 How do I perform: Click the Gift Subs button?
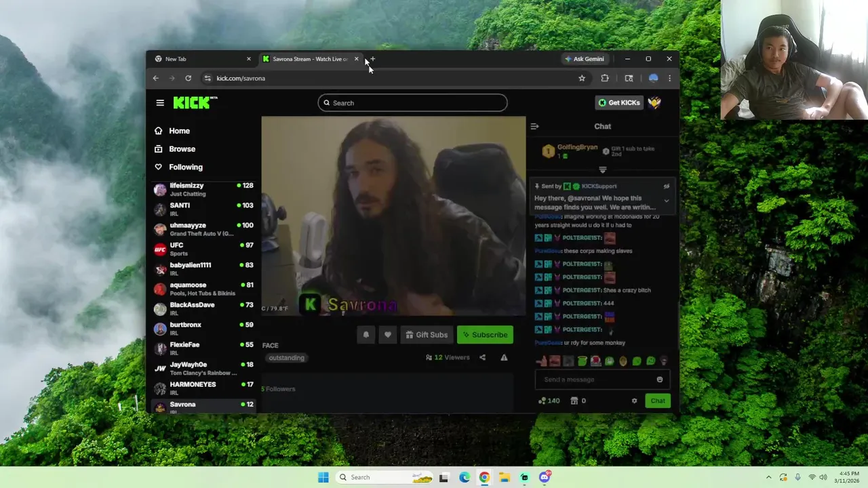[427, 334]
